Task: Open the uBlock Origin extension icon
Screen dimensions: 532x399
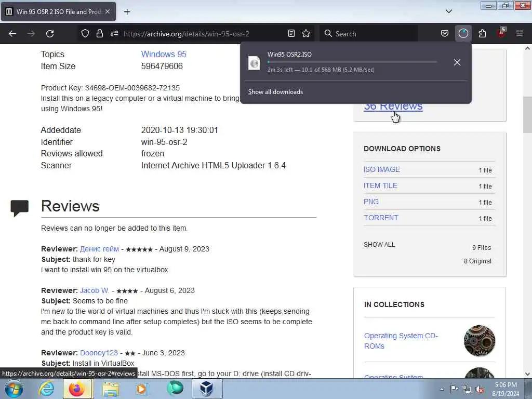Action: [501, 33]
